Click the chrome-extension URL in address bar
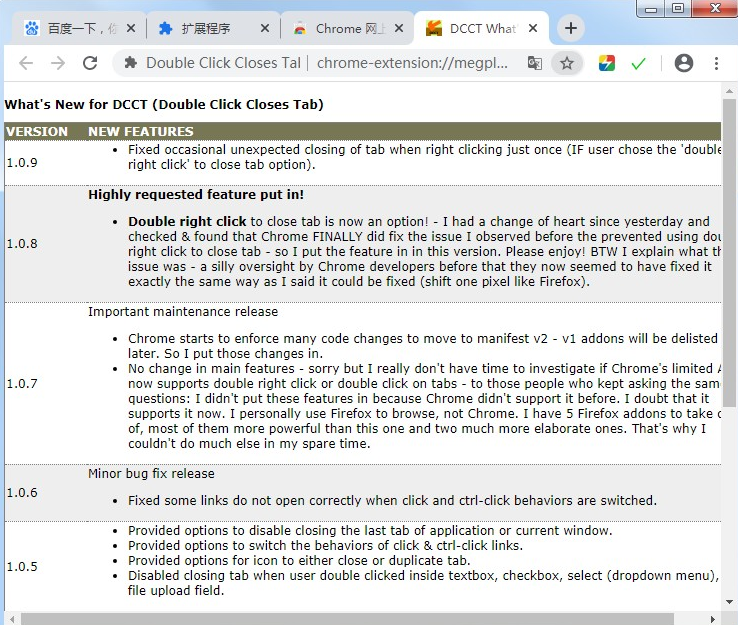 (412, 63)
